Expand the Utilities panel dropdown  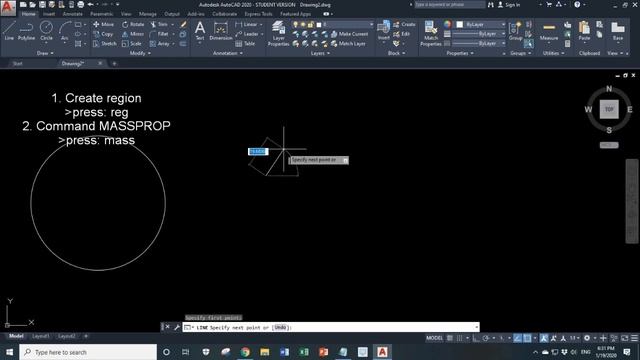point(553,53)
